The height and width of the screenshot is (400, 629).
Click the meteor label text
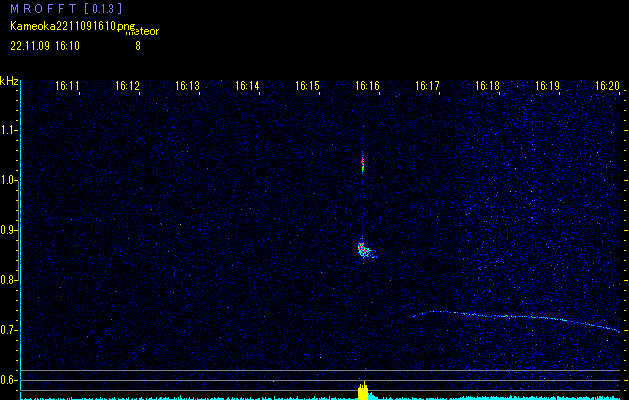[x=142, y=32]
